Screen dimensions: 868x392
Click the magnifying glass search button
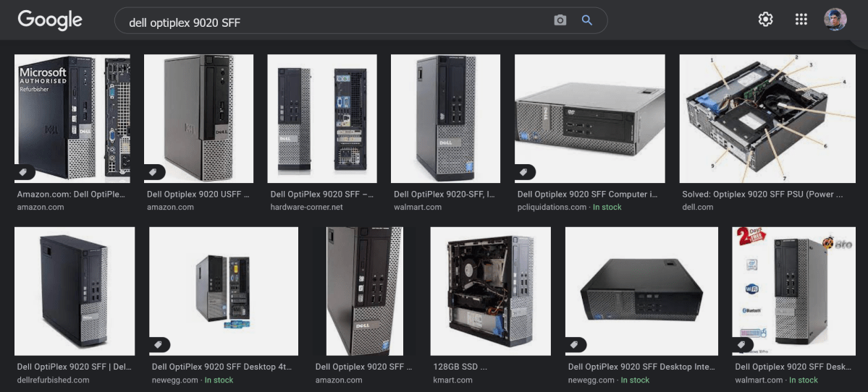point(587,20)
